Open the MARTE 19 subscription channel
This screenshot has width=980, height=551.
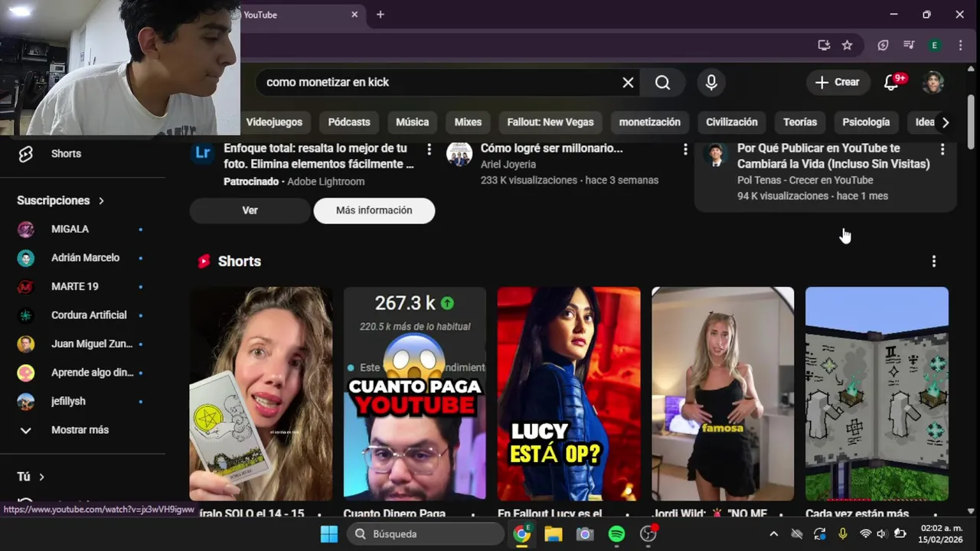point(83,286)
